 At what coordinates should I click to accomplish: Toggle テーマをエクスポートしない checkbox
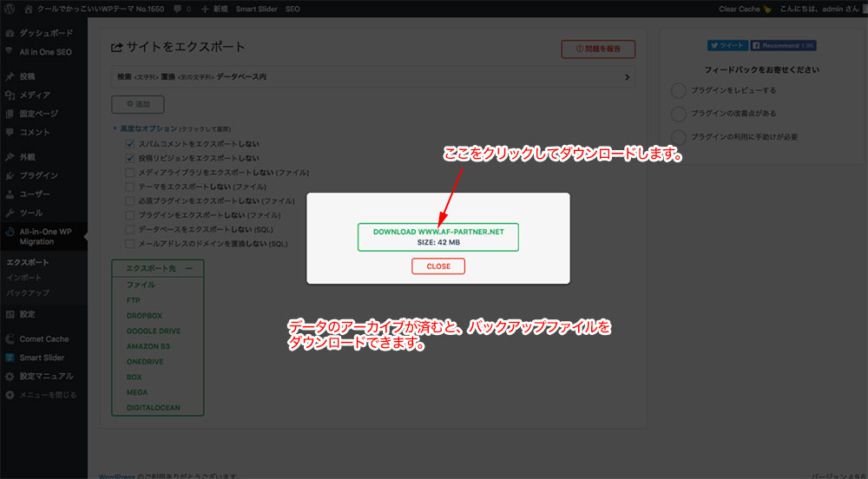129,187
